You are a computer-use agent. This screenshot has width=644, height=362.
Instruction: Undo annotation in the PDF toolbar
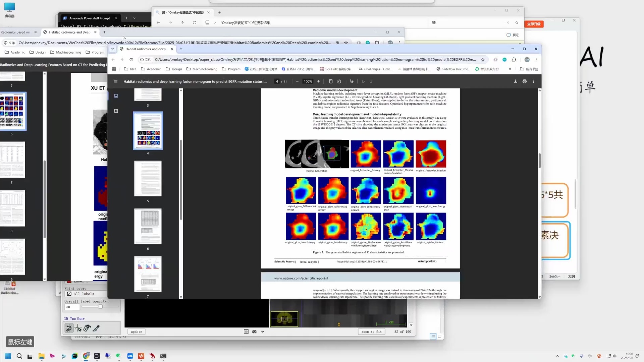[363, 81]
